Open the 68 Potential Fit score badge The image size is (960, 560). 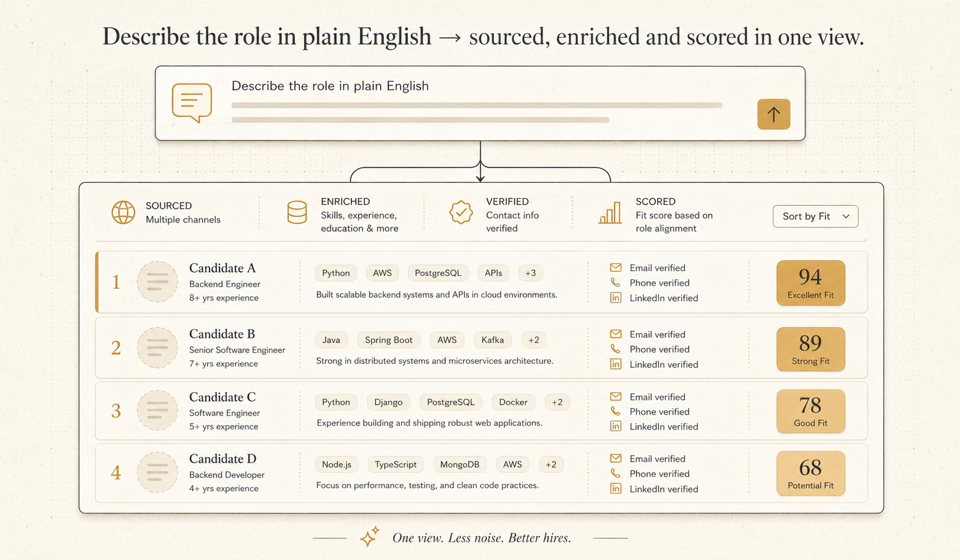(x=810, y=473)
